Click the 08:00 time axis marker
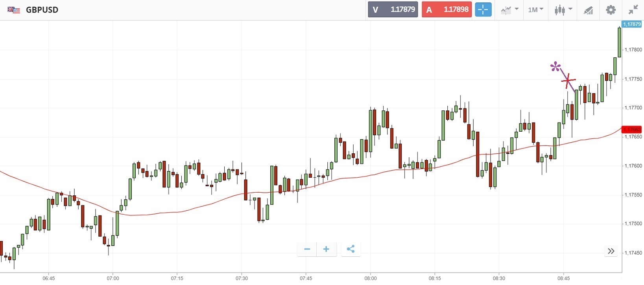 click(x=370, y=278)
